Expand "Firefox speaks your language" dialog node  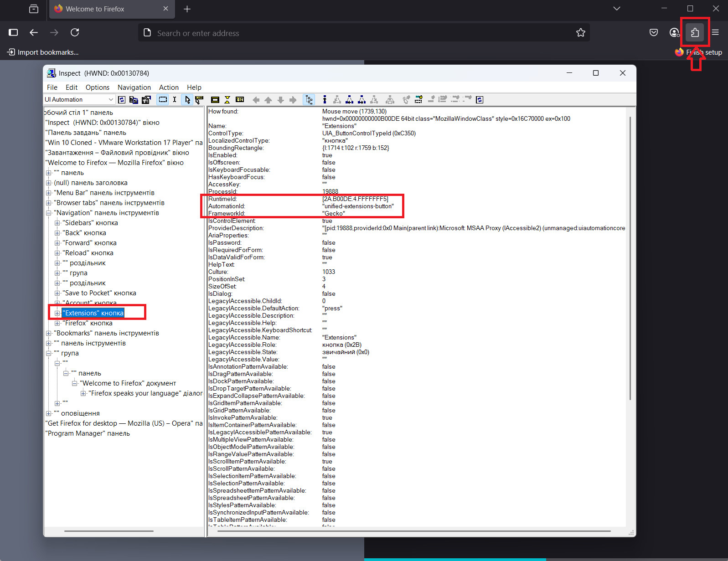point(83,393)
